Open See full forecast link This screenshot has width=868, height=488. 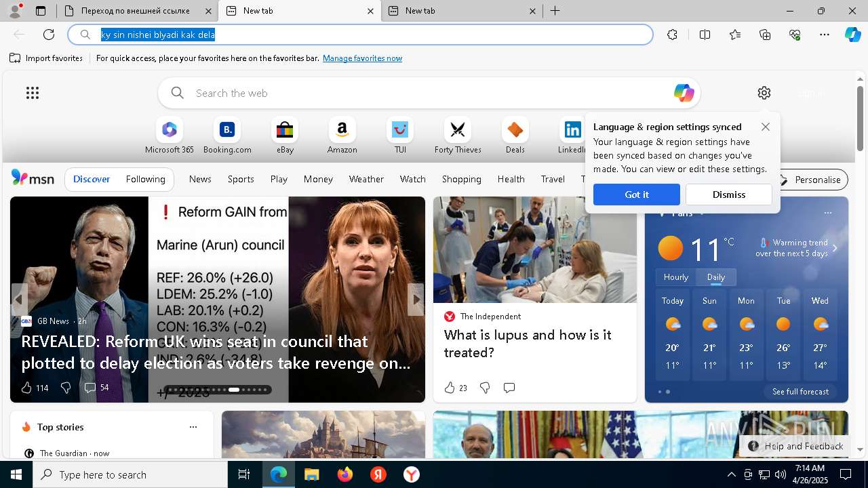[800, 392]
